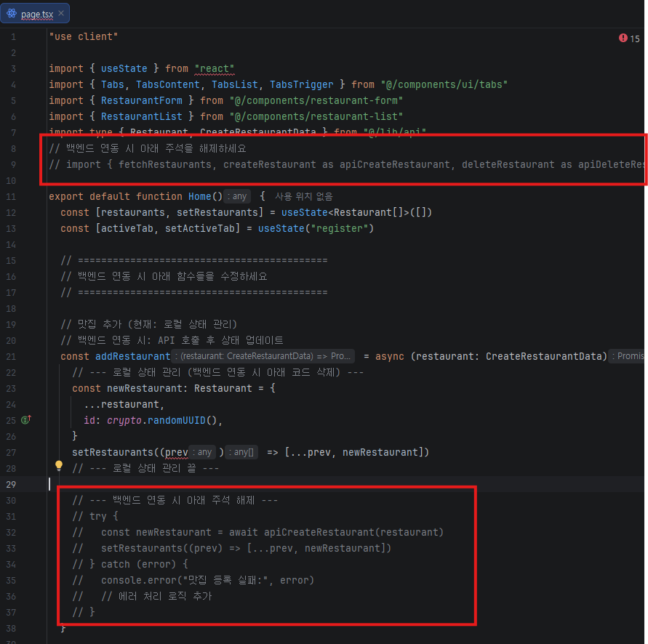Screen dimensions: 648x644
Task: Click the React file icon on page.tsx tab
Action: 12,14
